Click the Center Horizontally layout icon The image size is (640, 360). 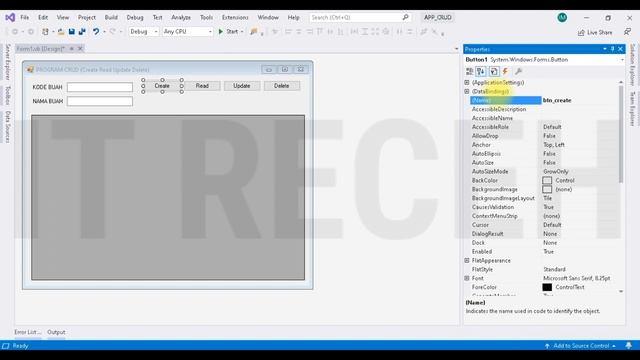[x=400, y=31]
